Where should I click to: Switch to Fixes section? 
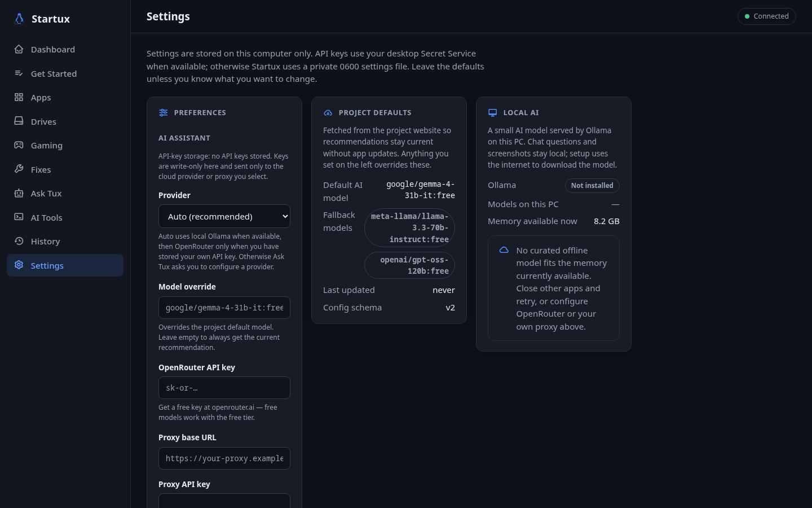pos(65,169)
